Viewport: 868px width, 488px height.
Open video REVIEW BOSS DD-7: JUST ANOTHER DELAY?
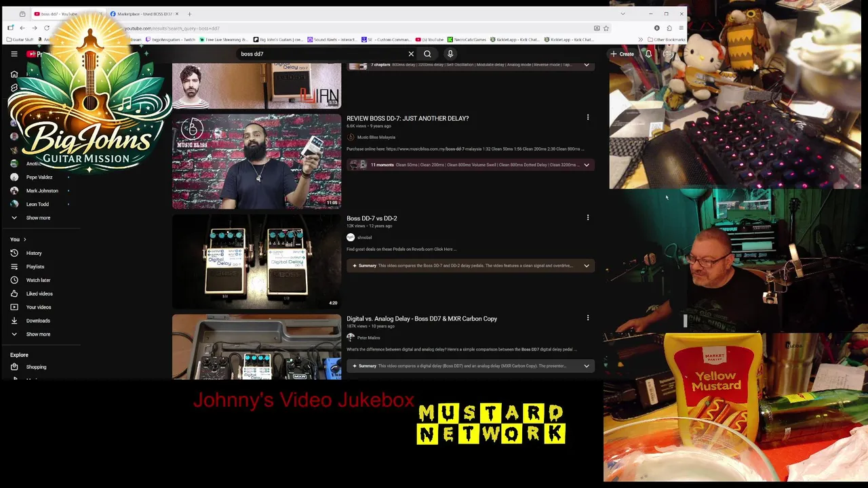tap(408, 118)
